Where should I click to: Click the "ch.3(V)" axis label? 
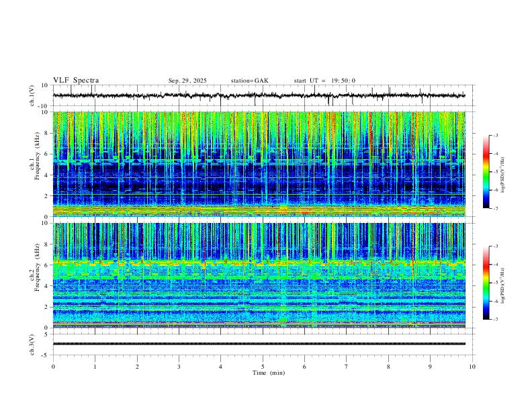point(32,345)
